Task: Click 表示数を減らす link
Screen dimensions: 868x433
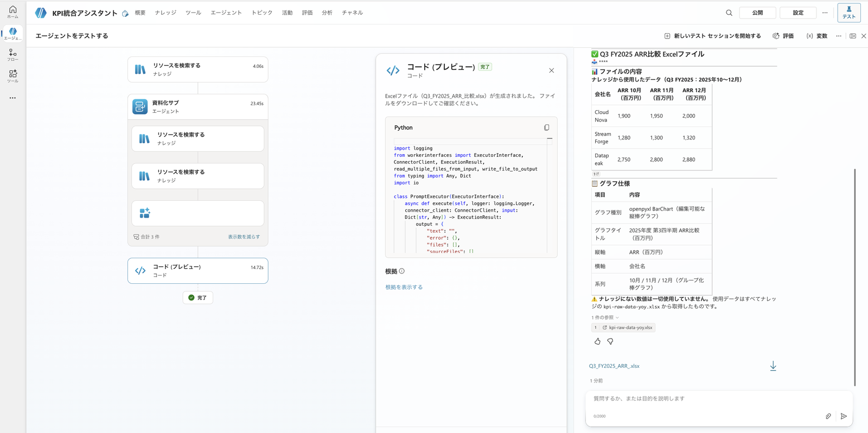Action: (x=244, y=237)
